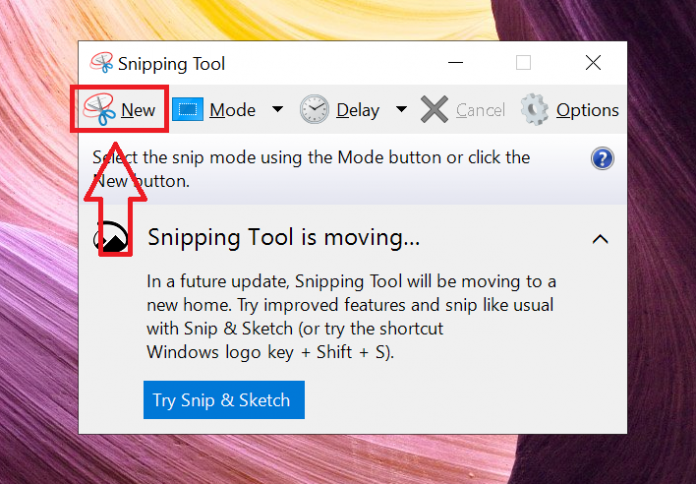
Task: Select the Delay label in the toolbar
Action: coord(357,110)
